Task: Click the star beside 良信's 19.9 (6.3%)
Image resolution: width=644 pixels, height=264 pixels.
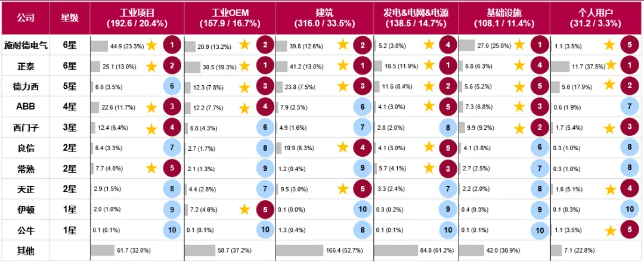Action: 342,148
